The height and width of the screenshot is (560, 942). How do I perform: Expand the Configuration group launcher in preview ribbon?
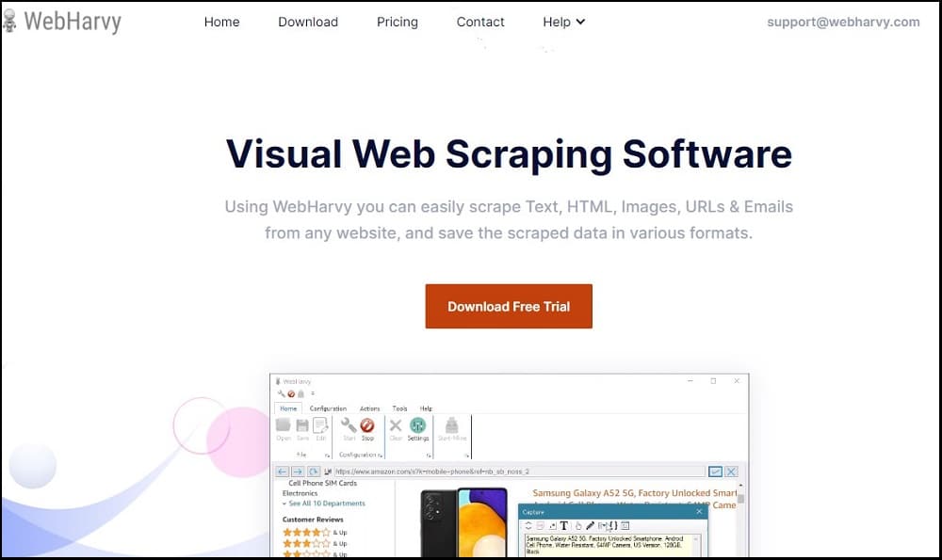tap(380, 456)
